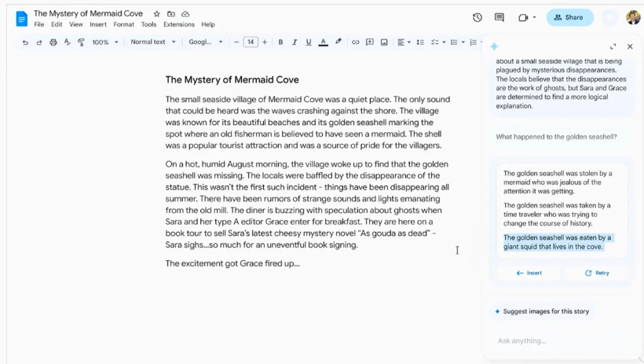Open the Tools menu
The height and width of the screenshot is (364, 644).
coord(148,24)
